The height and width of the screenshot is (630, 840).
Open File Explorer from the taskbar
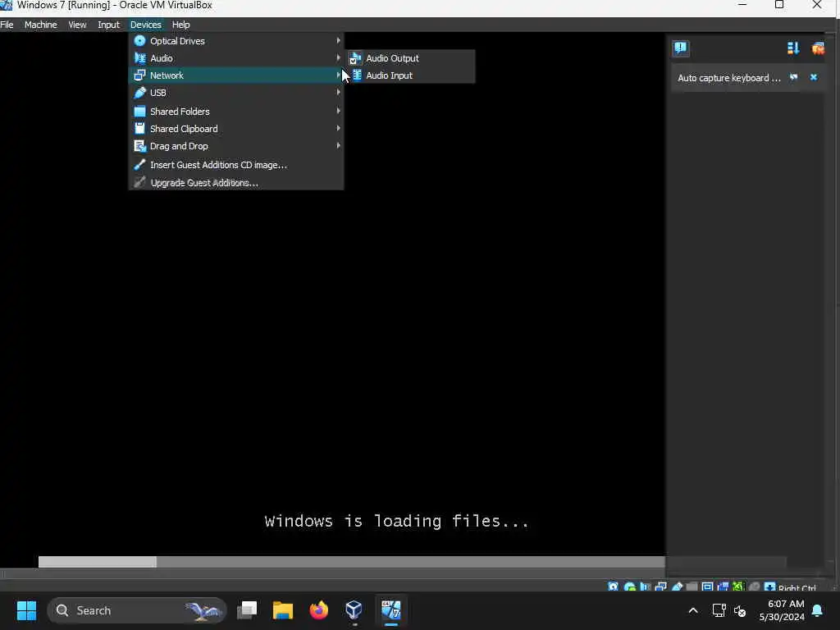click(283, 610)
